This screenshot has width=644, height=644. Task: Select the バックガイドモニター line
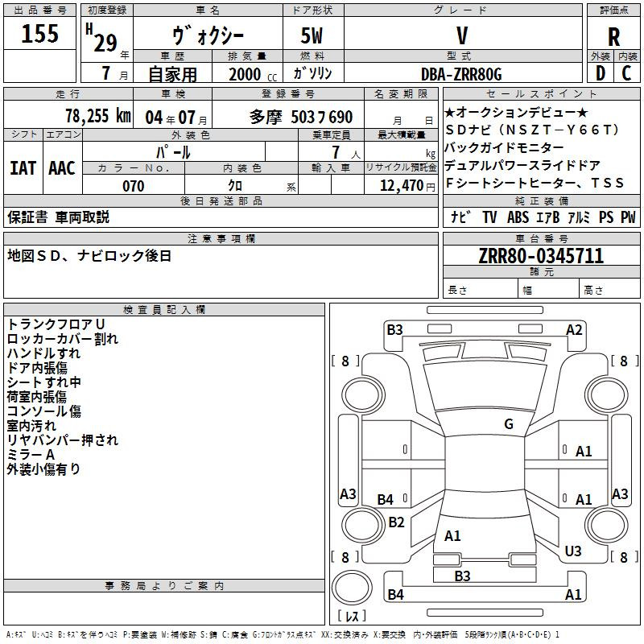click(x=504, y=147)
